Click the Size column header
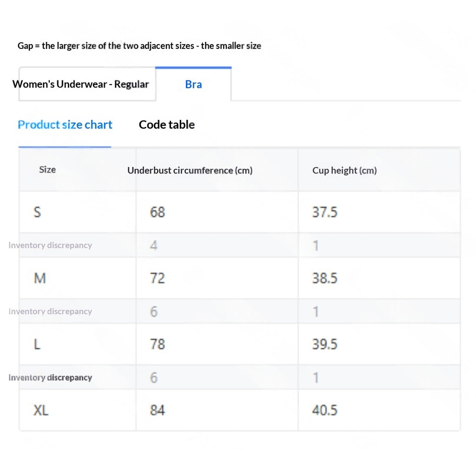 tap(47, 170)
